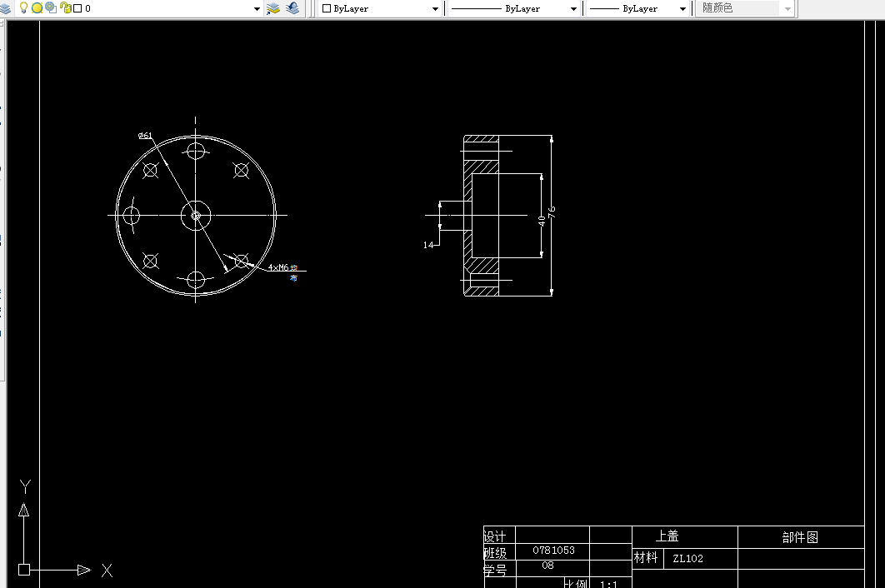Select the hatched region in section view
Image resolution: width=885 pixels, height=588 pixels.
click(482, 167)
